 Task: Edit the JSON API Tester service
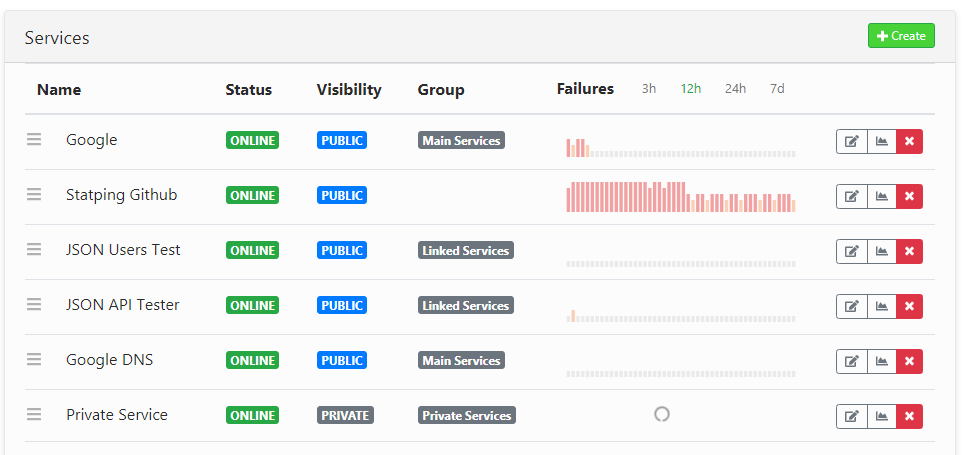[852, 306]
